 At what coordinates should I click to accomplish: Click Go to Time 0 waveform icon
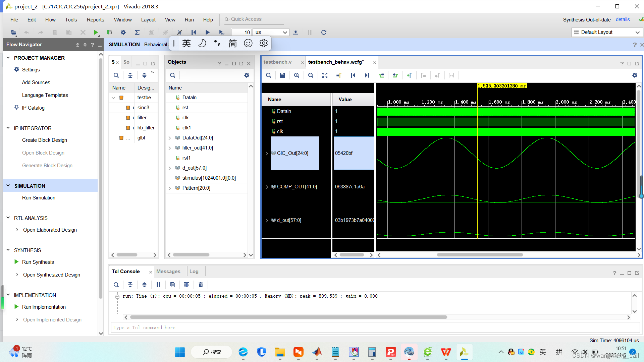(353, 75)
